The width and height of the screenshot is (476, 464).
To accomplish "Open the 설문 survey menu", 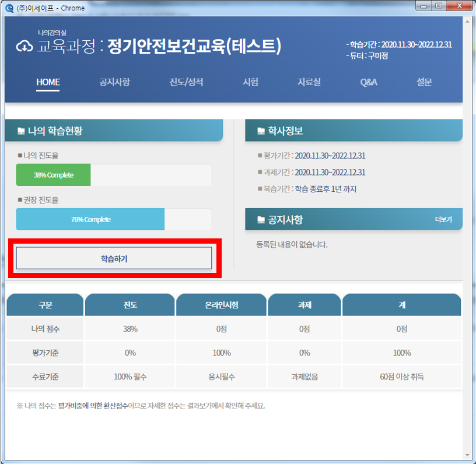I will pyautogui.click(x=424, y=82).
